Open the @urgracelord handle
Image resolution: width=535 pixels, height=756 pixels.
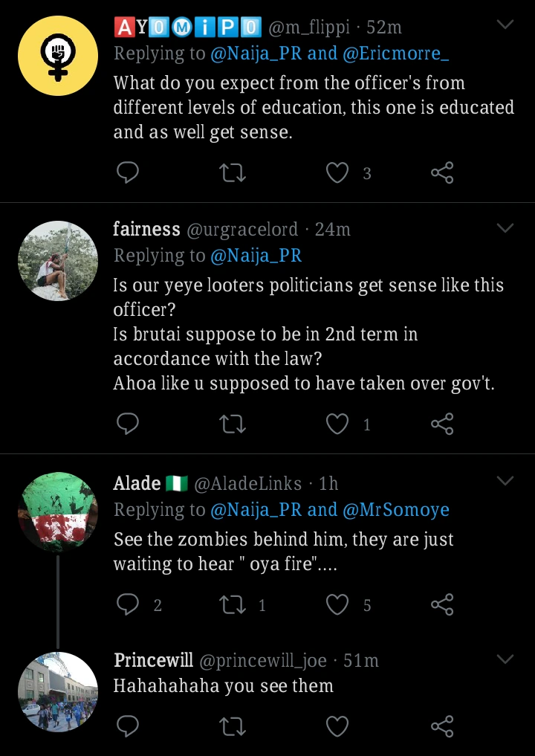241,230
